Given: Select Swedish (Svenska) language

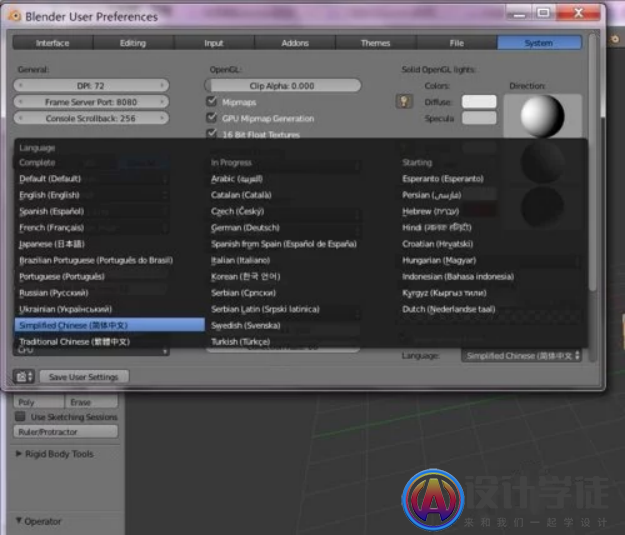Looking at the screenshot, I should (301, 326).
